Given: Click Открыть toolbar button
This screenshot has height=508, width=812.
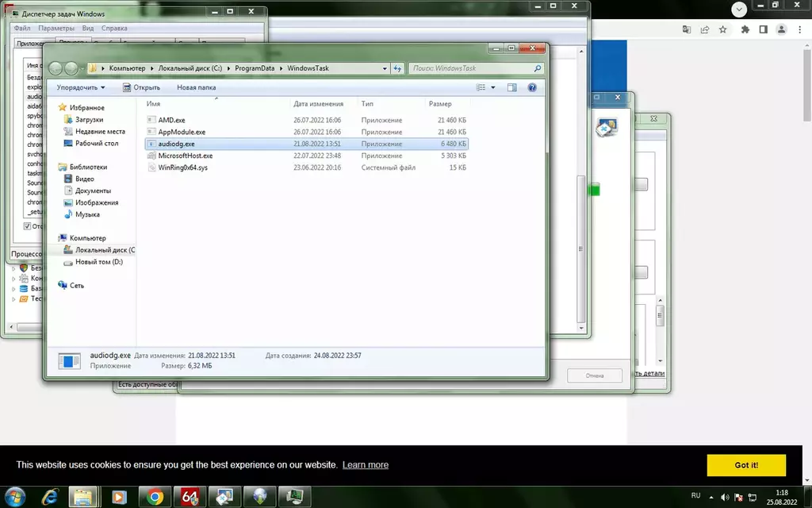Looking at the screenshot, I should (x=141, y=87).
